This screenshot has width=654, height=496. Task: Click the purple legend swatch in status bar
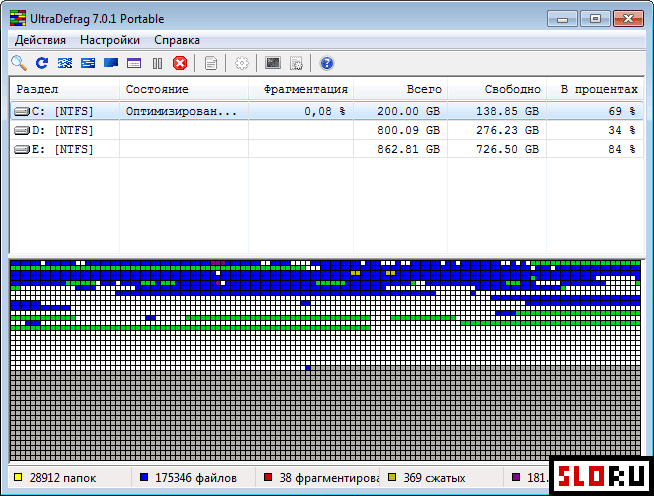pyautogui.click(x=516, y=477)
